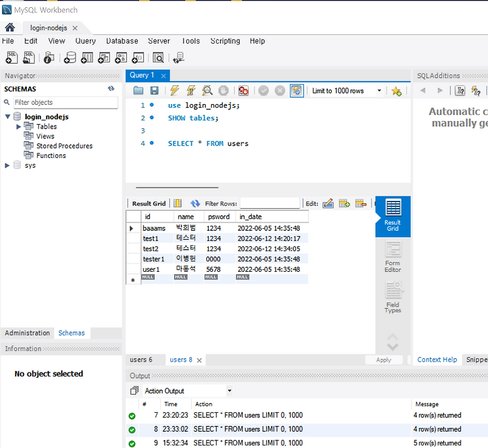Screen dimensions: 488x448
Task: Insert new row icon
Action: pyautogui.click(x=344, y=204)
